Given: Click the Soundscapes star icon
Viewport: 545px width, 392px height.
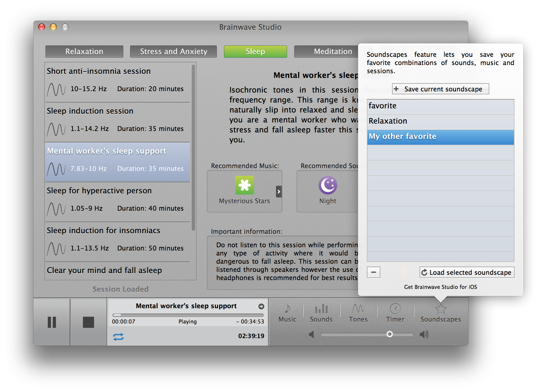Looking at the screenshot, I should click(441, 309).
